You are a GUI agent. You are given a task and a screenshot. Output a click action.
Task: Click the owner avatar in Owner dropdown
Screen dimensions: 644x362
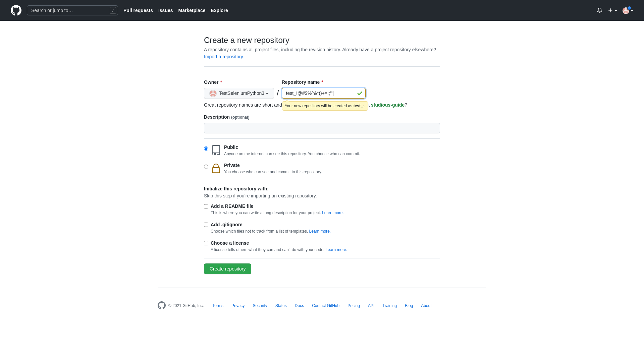pos(213,93)
